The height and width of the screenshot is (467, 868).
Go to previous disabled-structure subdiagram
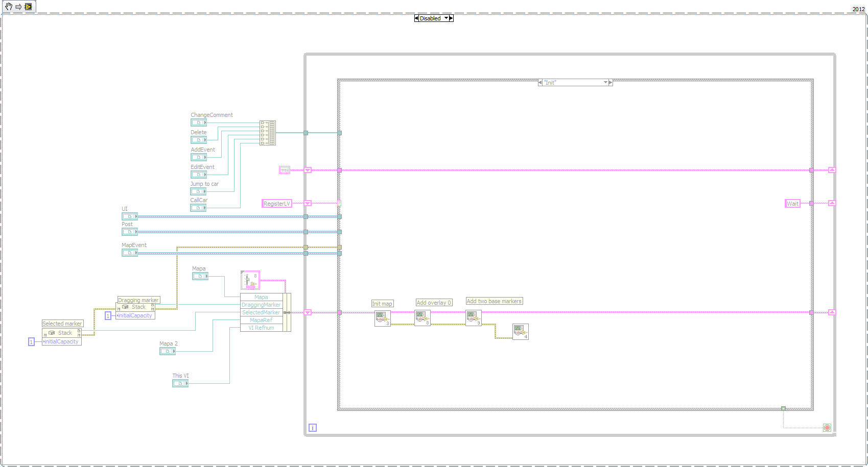(416, 18)
